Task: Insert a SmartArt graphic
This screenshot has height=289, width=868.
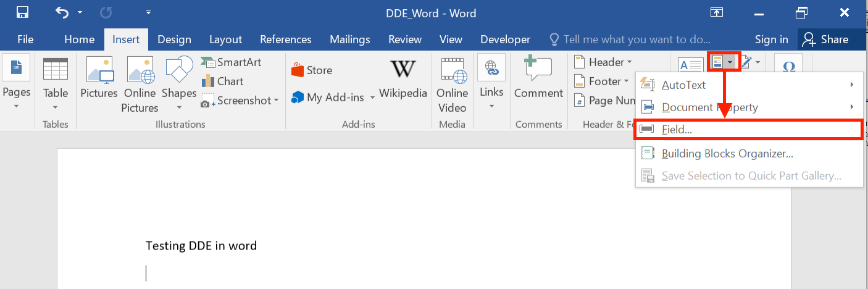Action: [x=232, y=62]
